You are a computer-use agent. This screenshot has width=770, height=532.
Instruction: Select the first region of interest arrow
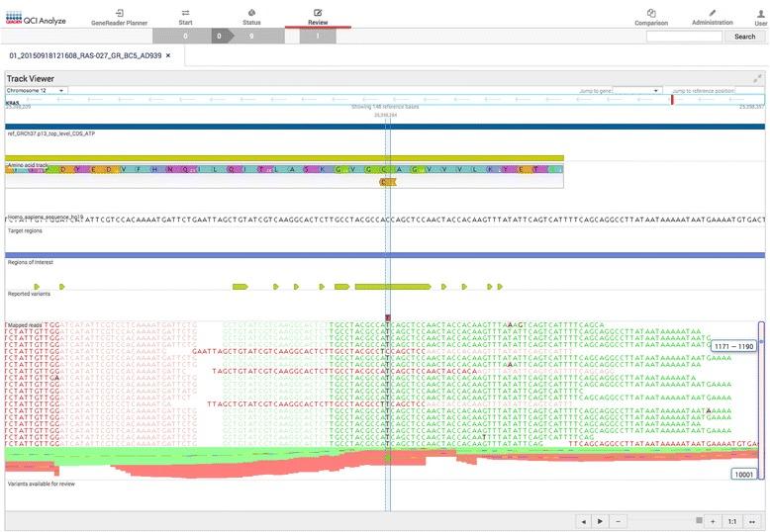coord(37,287)
